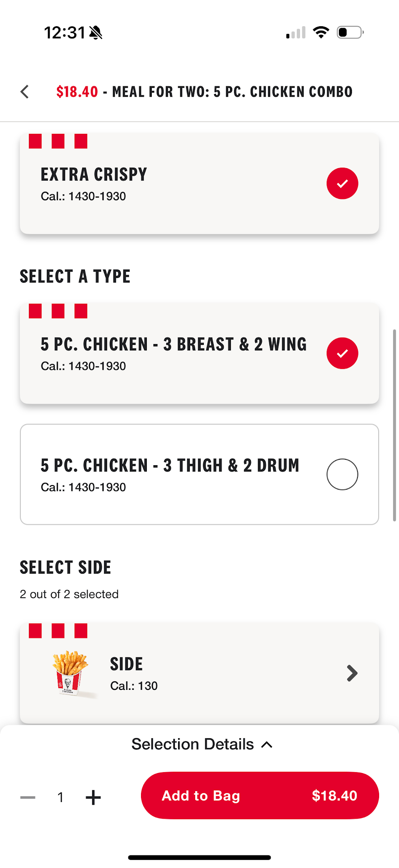Tap the Meal for Two header title
Image resolution: width=399 pixels, height=868 pixels.
tap(232, 92)
